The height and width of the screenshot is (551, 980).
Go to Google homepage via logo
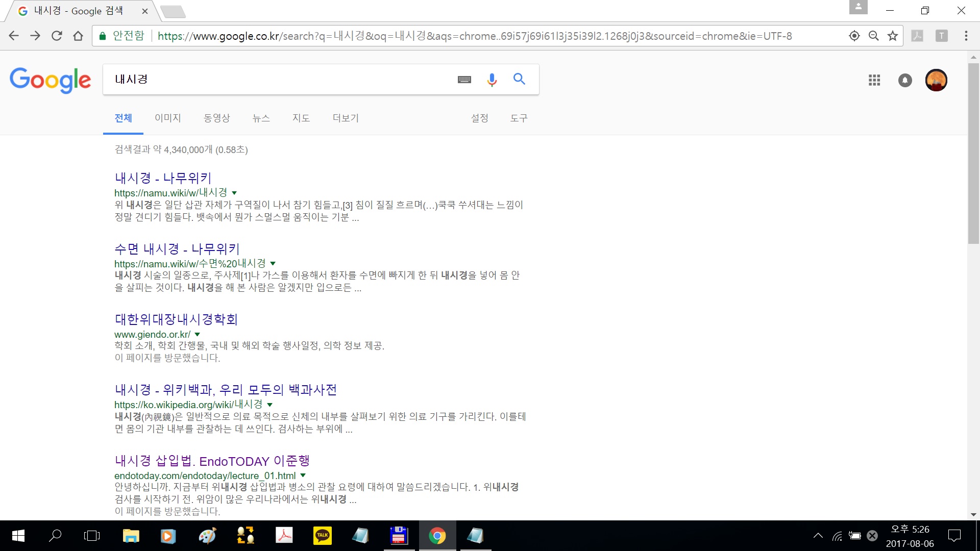tap(50, 80)
